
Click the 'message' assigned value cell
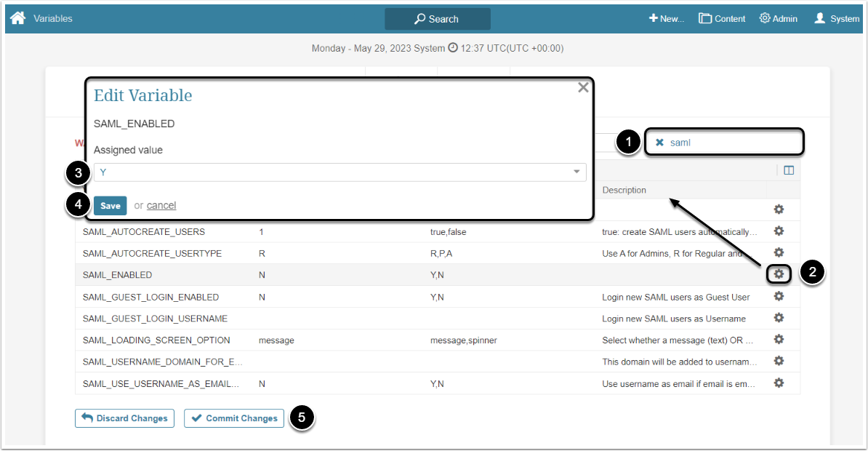click(276, 340)
